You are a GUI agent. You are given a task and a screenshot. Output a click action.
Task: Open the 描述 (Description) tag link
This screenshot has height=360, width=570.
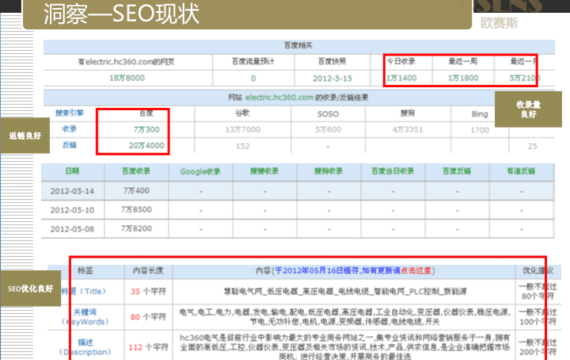[x=85, y=347]
